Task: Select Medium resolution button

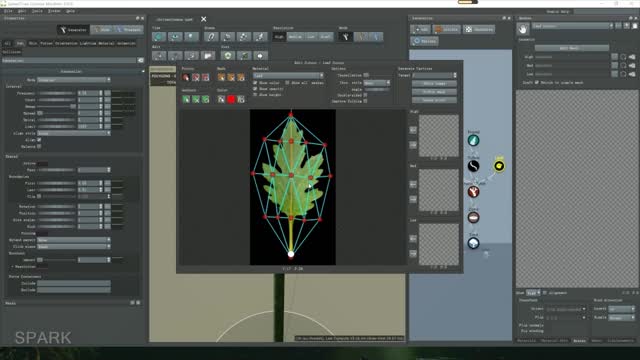Action: pyautogui.click(x=295, y=37)
